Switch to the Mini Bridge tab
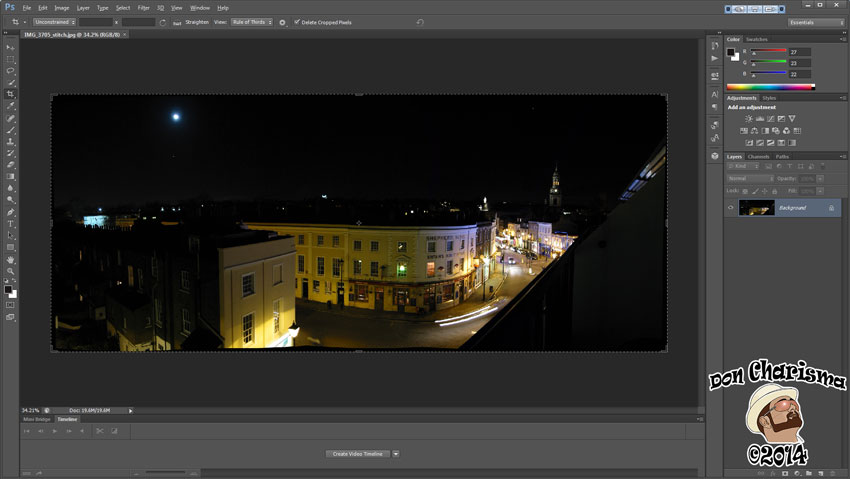Image resolution: width=850 pixels, height=479 pixels. (x=37, y=419)
